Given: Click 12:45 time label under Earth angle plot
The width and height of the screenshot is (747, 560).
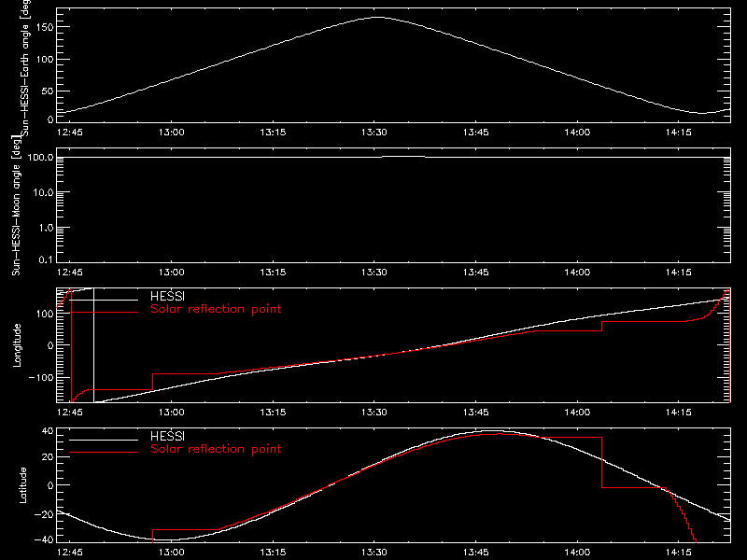Looking at the screenshot, I should click(x=69, y=132).
